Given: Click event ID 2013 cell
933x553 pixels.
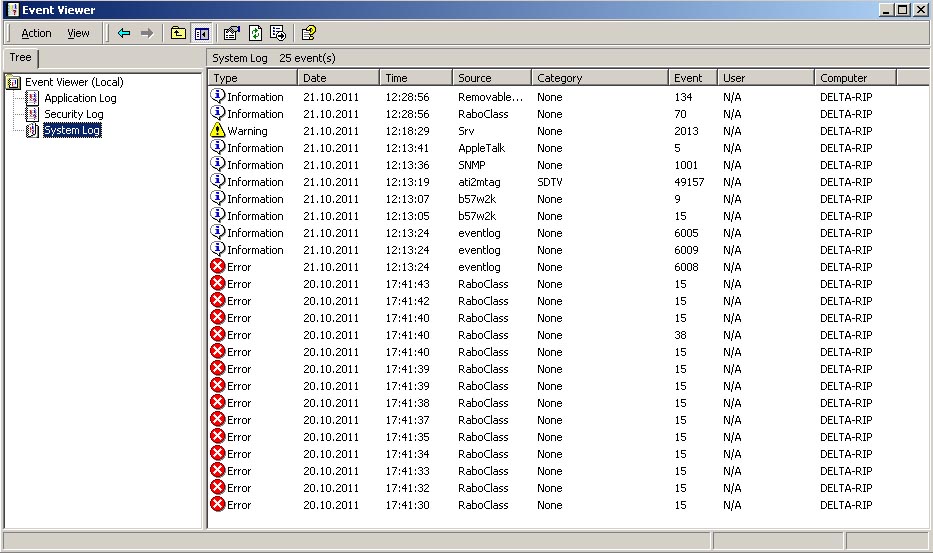Looking at the screenshot, I should click(686, 131).
